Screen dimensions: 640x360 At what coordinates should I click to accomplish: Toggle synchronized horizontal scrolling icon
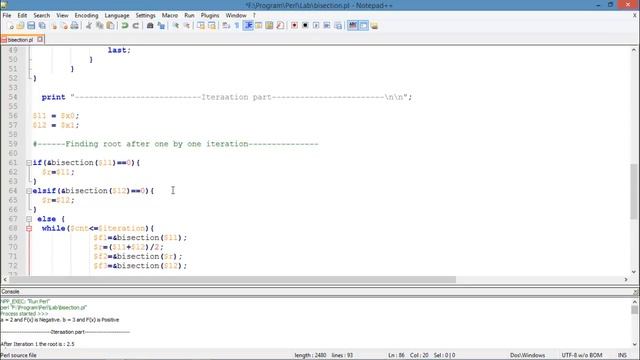coord(212,26)
